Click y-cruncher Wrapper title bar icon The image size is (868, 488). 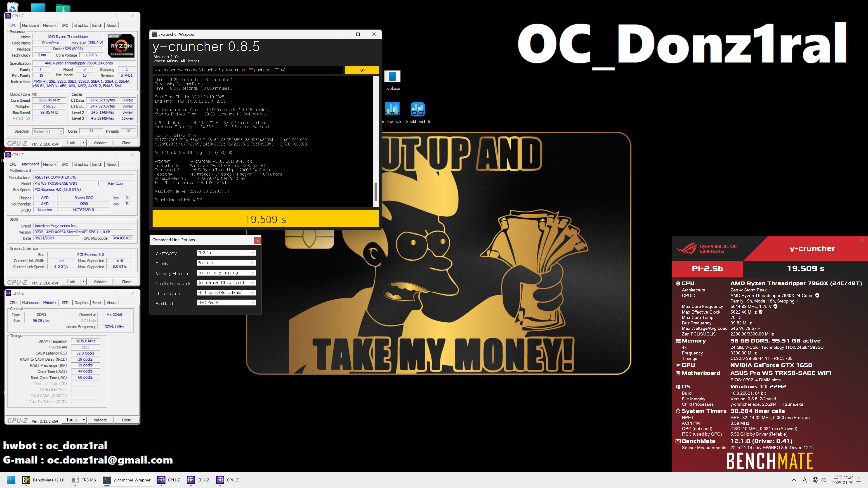(155, 34)
